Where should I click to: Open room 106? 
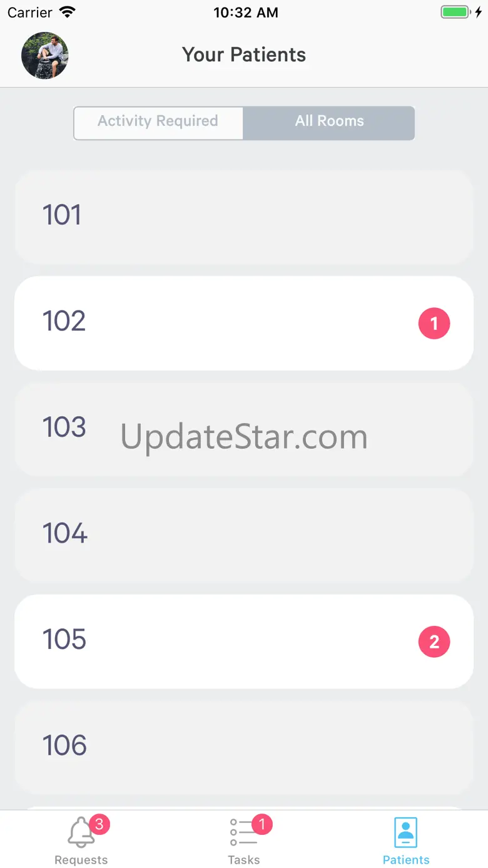(x=244, y=748)
